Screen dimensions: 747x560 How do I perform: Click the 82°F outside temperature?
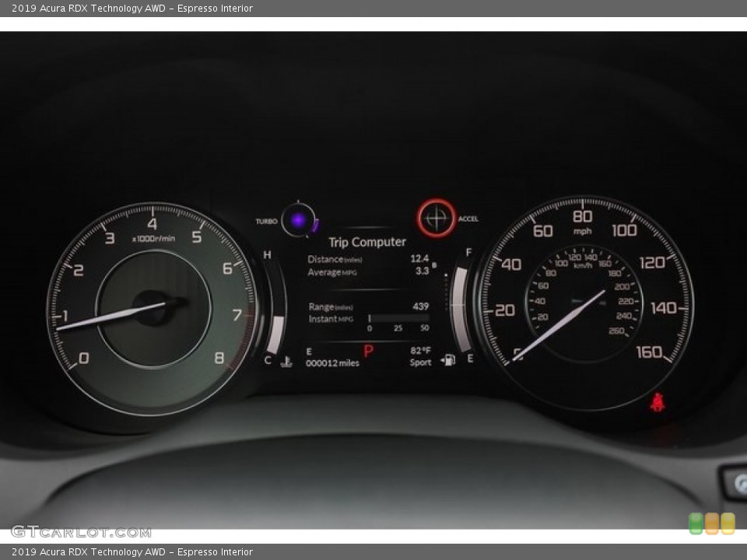421,351
